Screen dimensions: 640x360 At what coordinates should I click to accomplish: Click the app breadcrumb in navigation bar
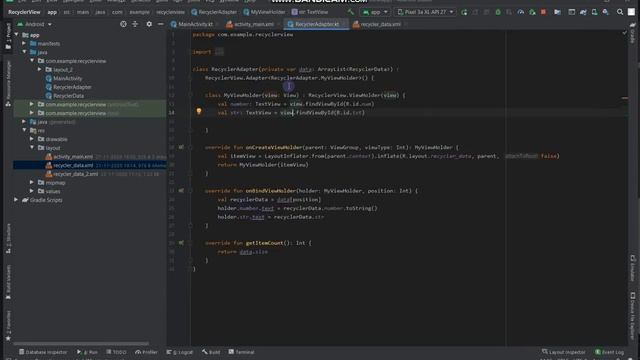52,12
